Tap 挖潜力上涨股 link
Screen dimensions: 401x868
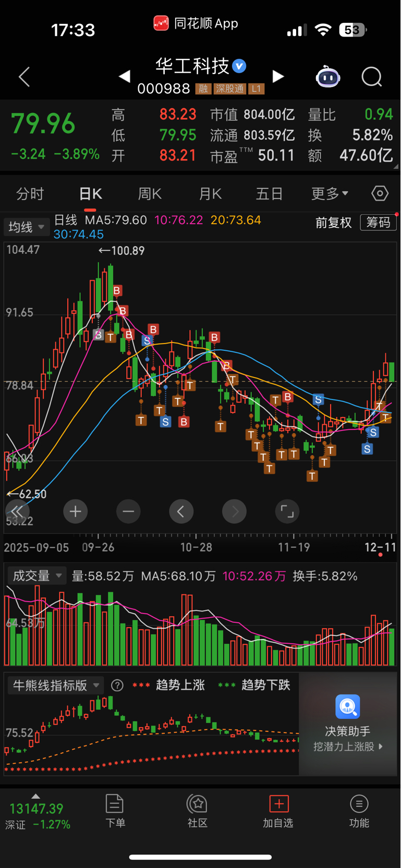click(348, 747)
